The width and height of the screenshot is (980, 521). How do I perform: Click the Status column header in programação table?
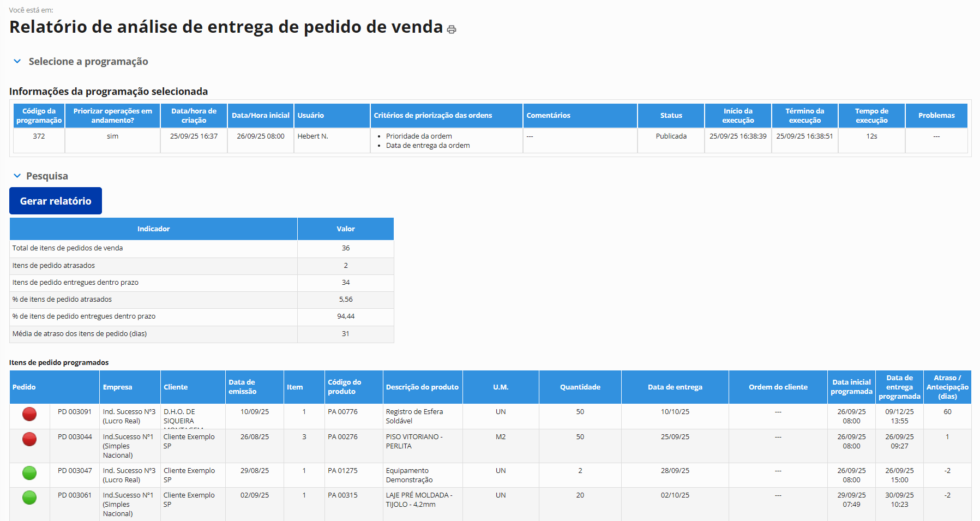pyautogui.click(x=671, y=116)
